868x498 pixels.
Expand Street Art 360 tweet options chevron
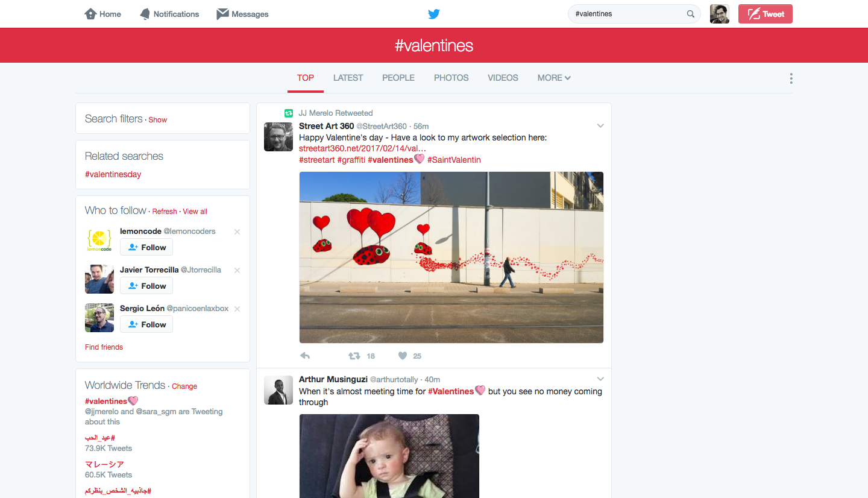[600, 126]
